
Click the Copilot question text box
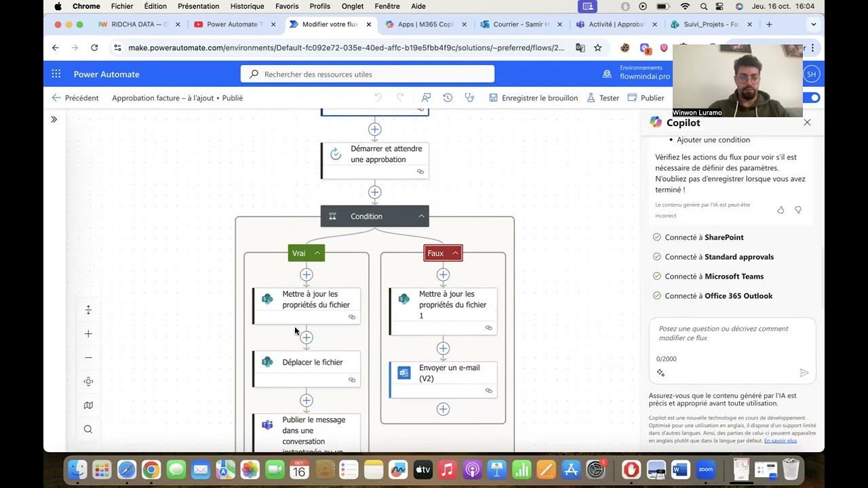732,333
